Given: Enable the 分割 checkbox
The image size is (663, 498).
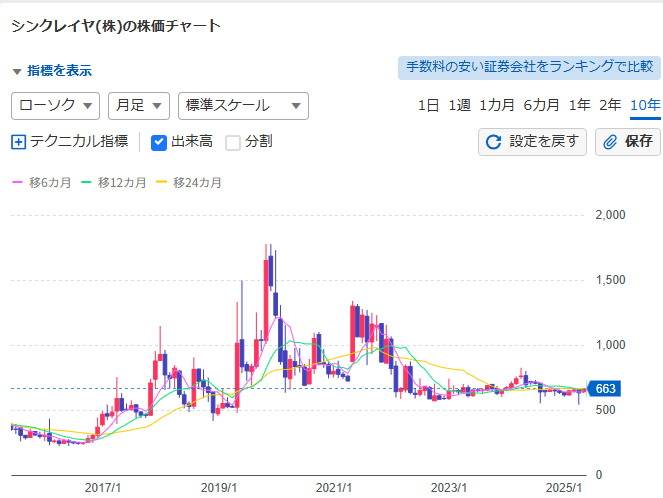Looking at the screenshot, I should point(233,142).
